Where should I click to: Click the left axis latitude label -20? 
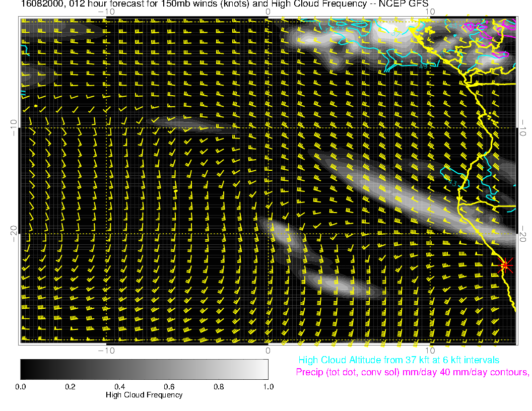click(13, 233)
